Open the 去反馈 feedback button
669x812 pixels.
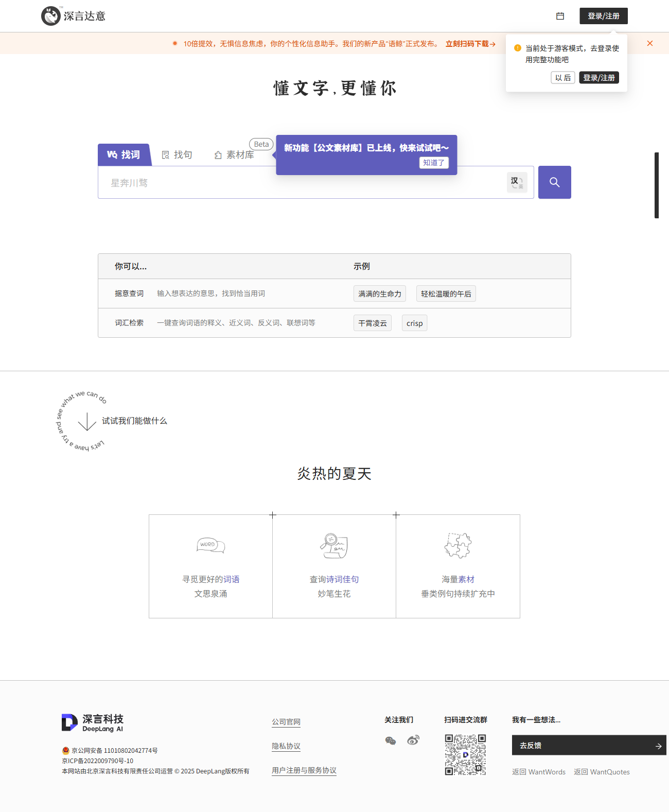click(588, 745)
